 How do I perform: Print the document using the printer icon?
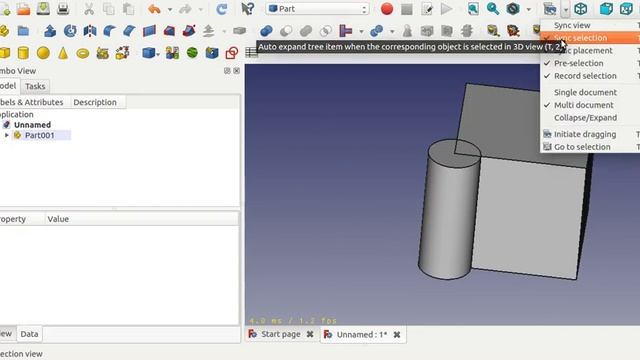(63, 9)
